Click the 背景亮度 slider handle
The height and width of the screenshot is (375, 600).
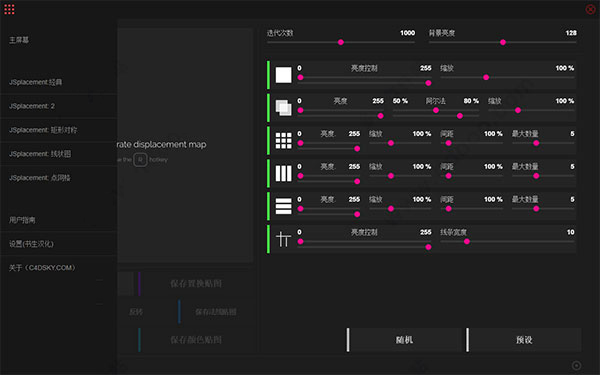(503, 42)
